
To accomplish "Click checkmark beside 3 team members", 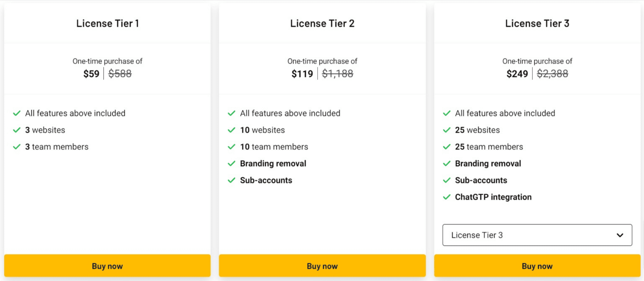I will 17,147.
